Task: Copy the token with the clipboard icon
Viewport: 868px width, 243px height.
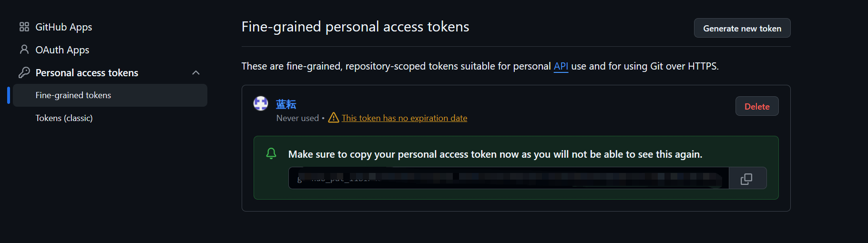Action: pos(746,179)
